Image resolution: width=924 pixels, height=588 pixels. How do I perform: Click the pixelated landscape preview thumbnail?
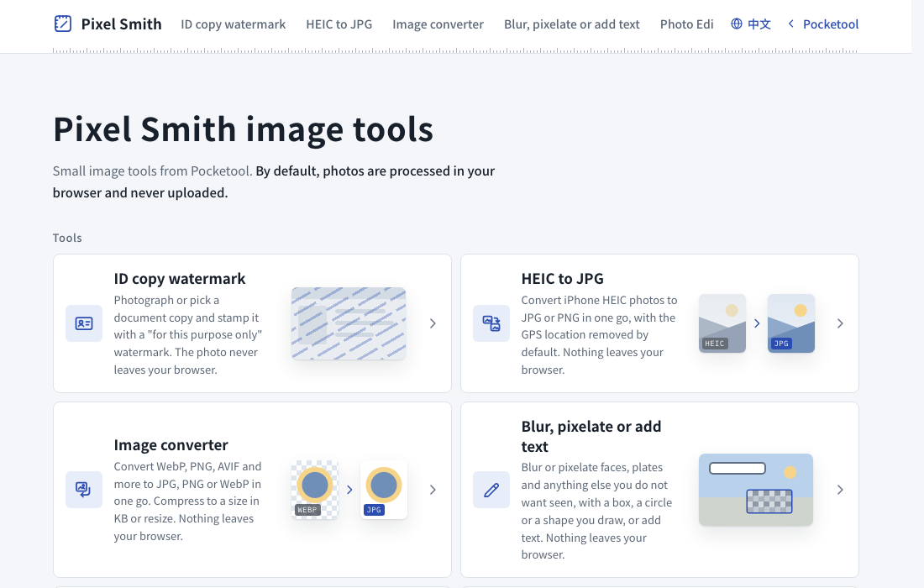click(756, 490)
